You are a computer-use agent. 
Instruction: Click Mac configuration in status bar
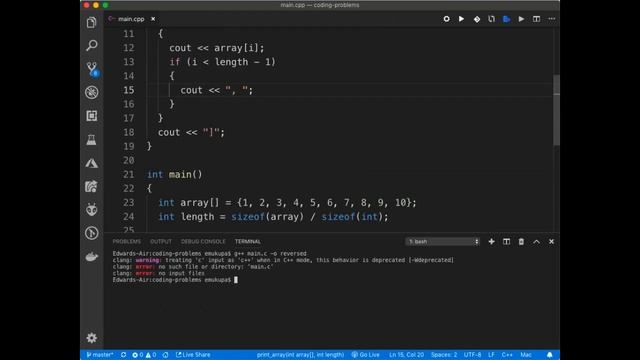coord(526,355)
